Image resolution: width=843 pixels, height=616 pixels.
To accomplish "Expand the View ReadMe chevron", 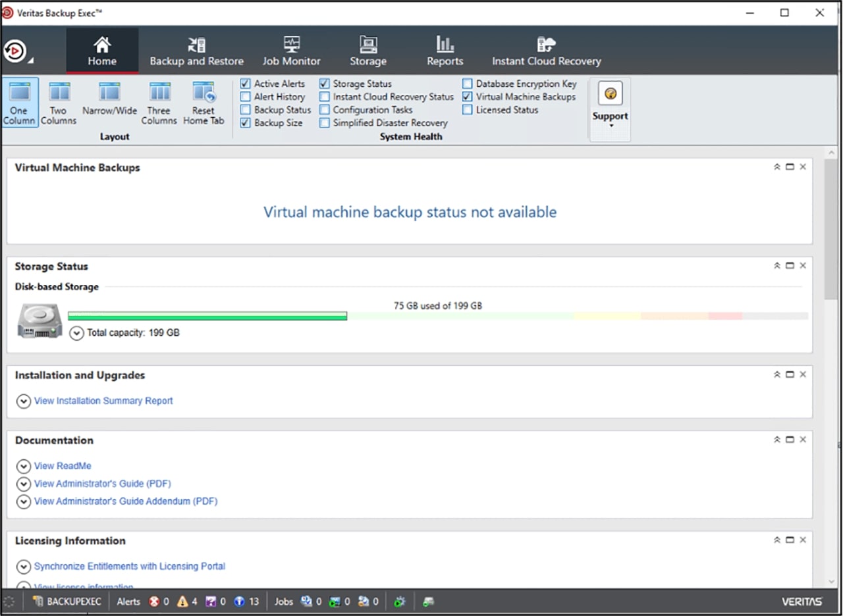I will 24,466.
